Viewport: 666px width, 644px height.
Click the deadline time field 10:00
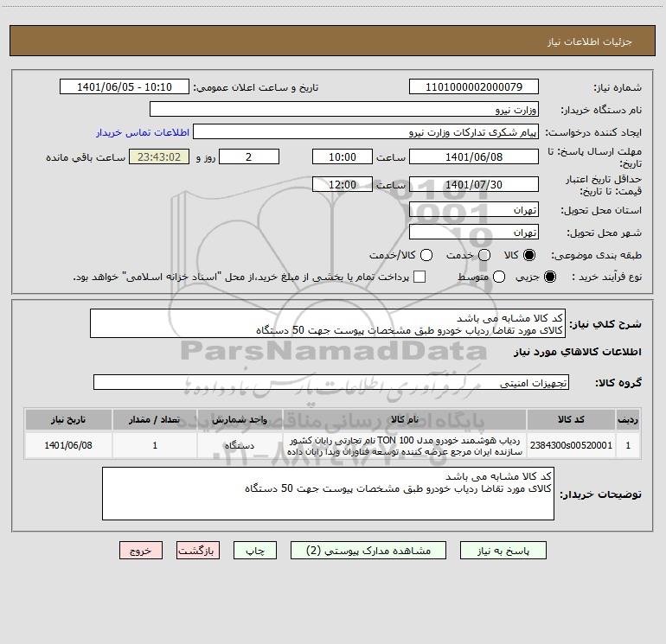[x=343, y=156]
